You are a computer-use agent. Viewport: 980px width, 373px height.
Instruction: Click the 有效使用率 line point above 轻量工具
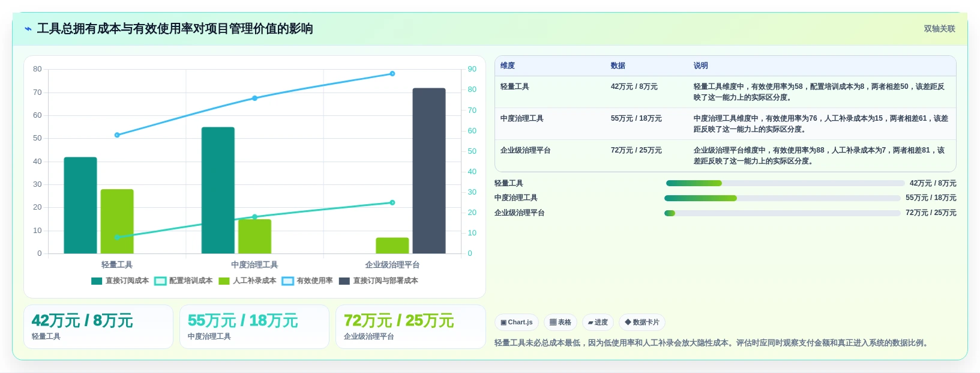pyautogui.click(x=117, y=135)
